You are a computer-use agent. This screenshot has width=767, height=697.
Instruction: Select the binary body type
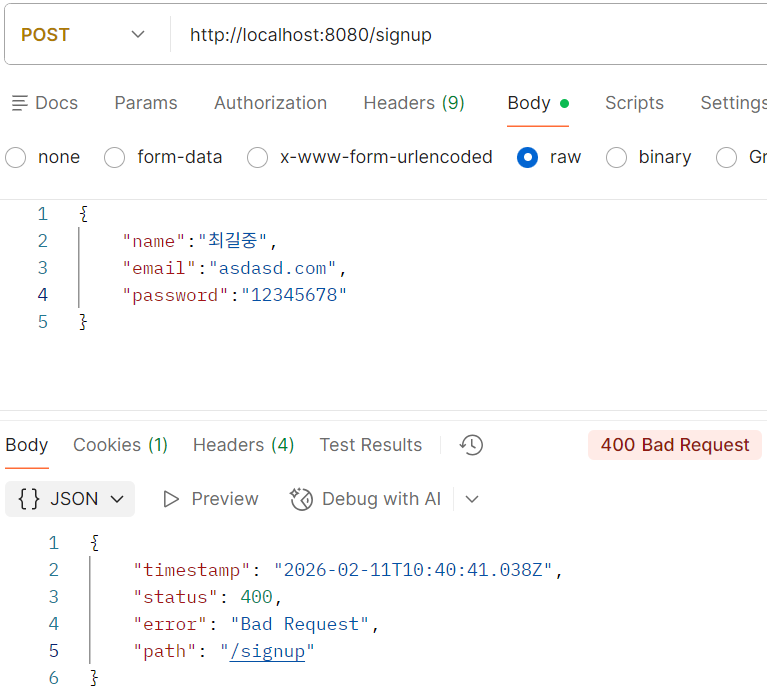(616, 157)
